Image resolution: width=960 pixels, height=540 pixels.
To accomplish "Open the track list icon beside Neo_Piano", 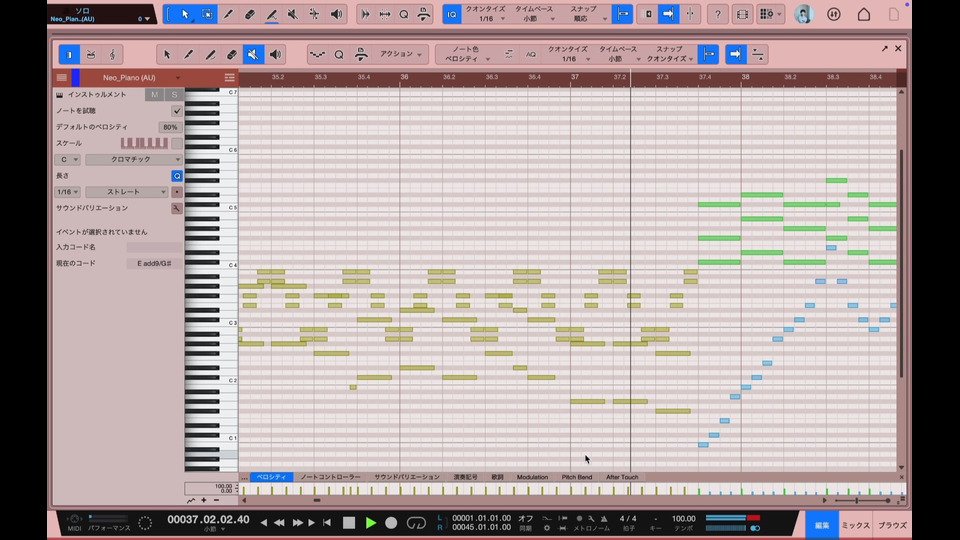I will click(x=62, y=78).
